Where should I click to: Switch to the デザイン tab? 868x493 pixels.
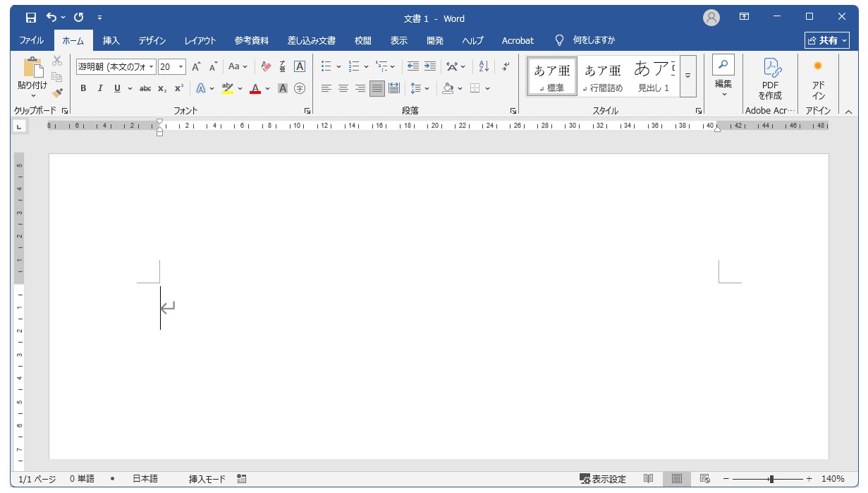click(x=152, y=40)
